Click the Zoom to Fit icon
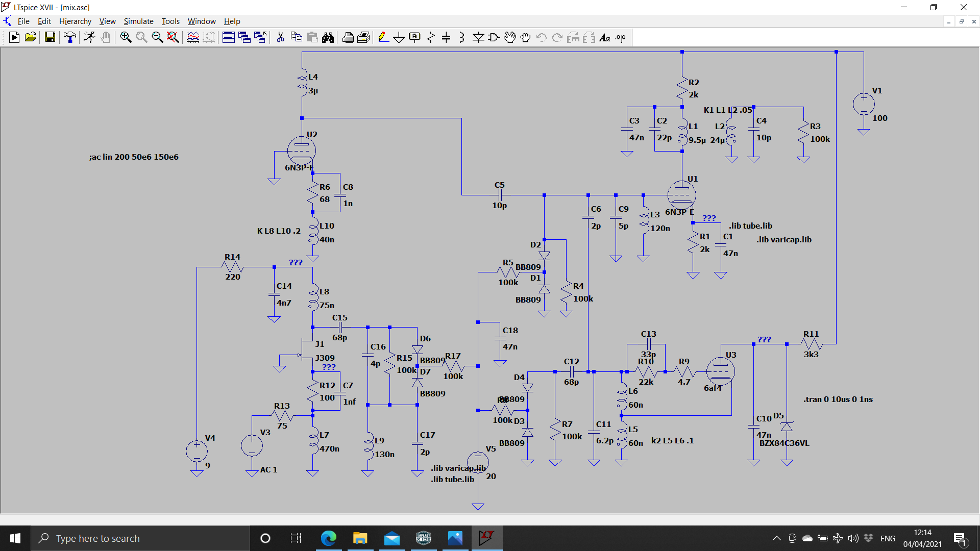 click(173, 37)
